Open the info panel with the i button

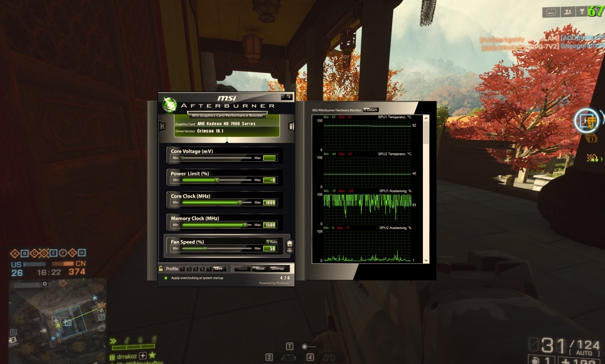[x=291, y=126]
